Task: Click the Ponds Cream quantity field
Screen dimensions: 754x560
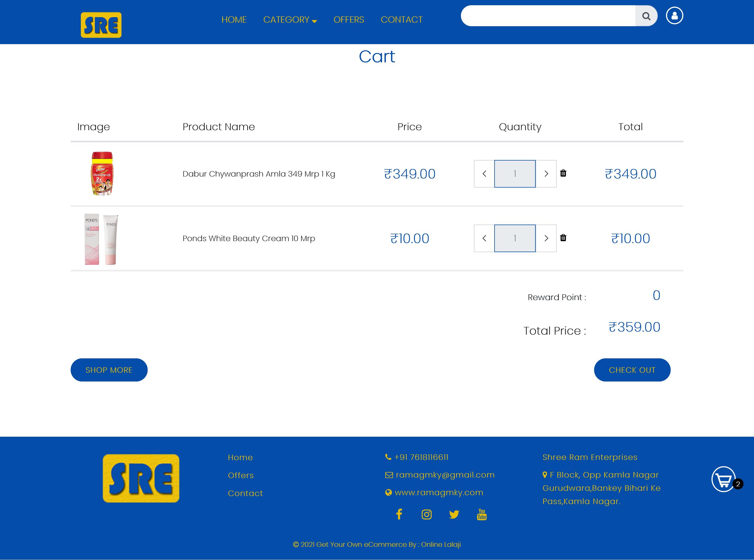Action: [x=515, y=238]
